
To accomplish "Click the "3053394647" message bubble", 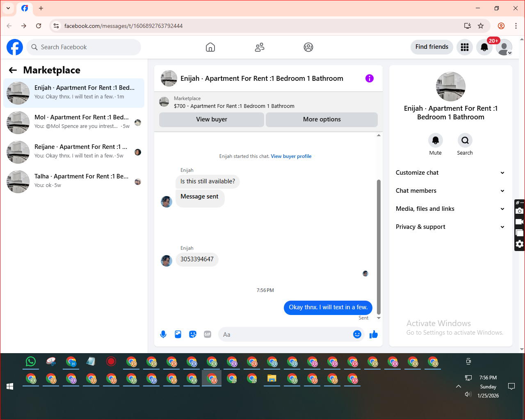I will 197,259.
